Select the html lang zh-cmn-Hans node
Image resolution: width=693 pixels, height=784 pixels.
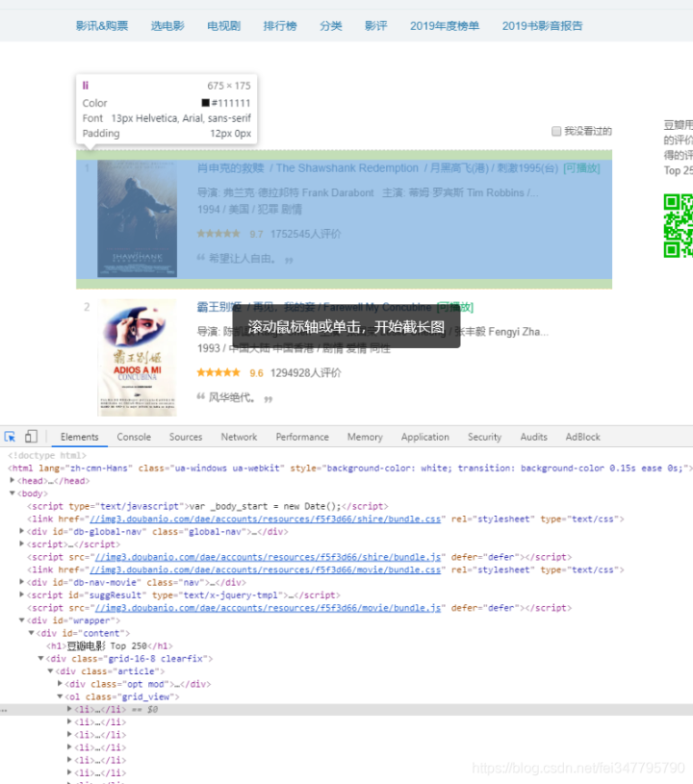[x=350, y=468]
